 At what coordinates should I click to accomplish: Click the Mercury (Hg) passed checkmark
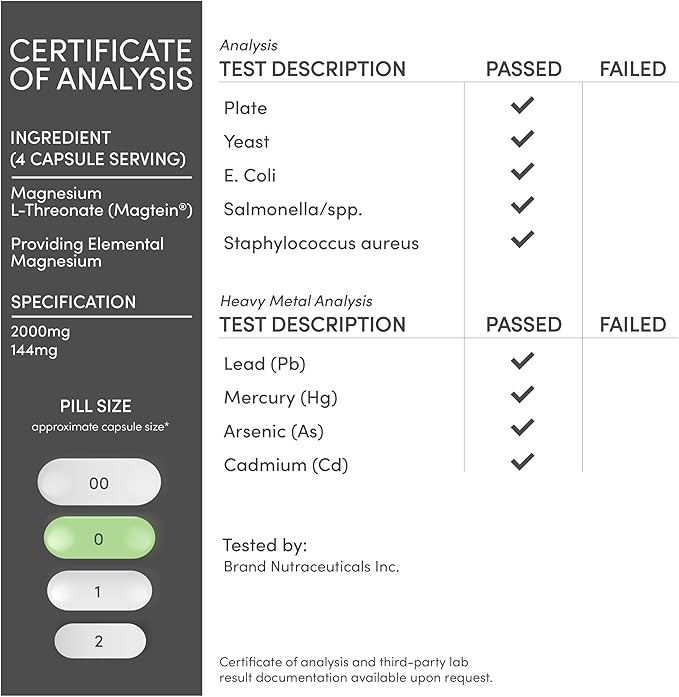pyautogui.click(x=522, y=395)
